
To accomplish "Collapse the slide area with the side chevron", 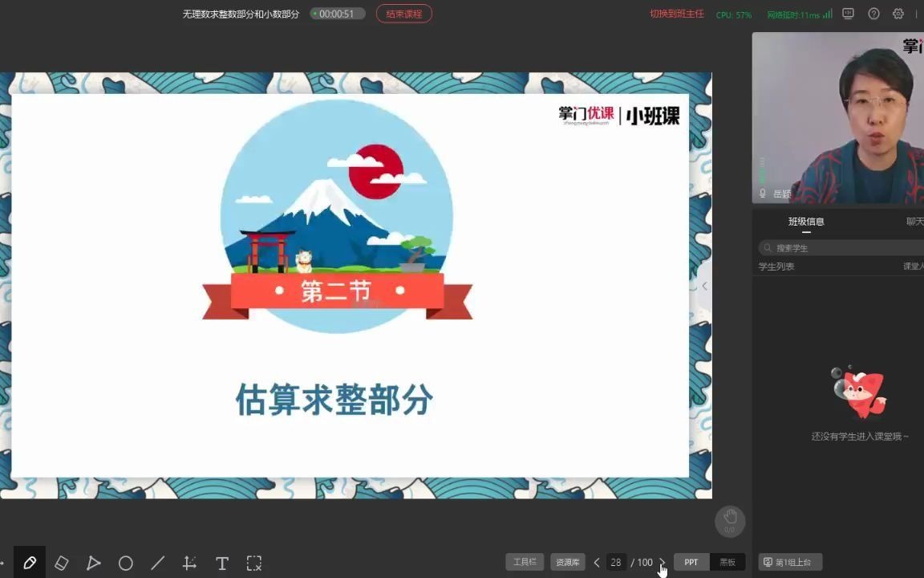I will pyautogui.click(x=704, y=286).
